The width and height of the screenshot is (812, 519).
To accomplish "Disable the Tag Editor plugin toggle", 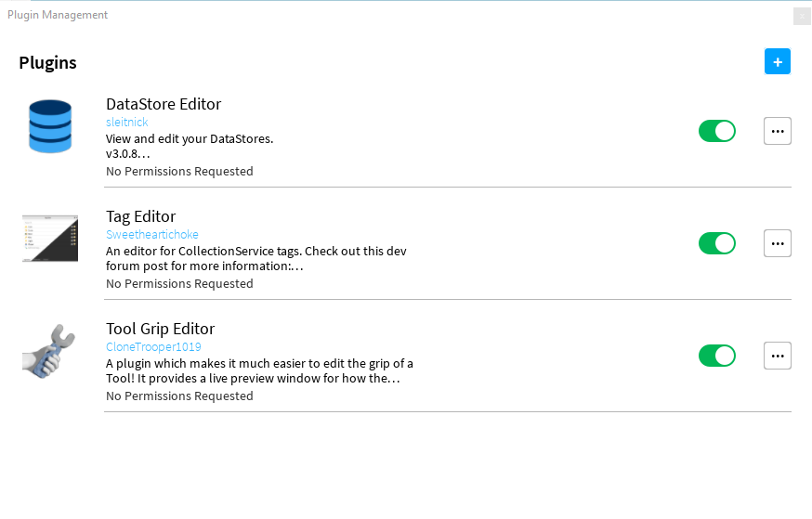I will [x=716, y=243].
